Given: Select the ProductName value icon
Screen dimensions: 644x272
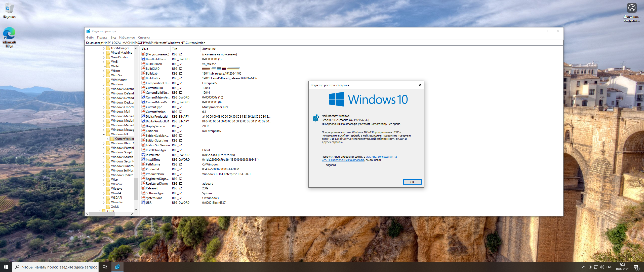Looking at the screenshot, I should click(x=143, y=174).
